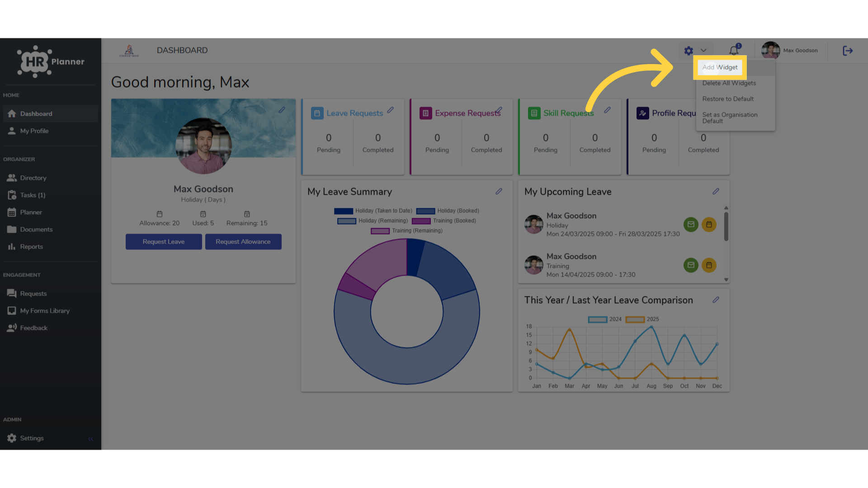
Task: Open Requests in sidebar
Action: [51, 294]
